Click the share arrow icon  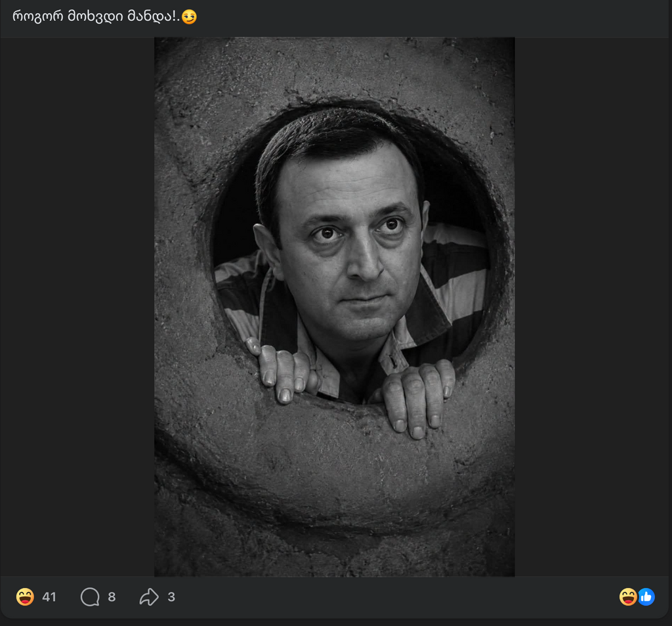[149, 597]
